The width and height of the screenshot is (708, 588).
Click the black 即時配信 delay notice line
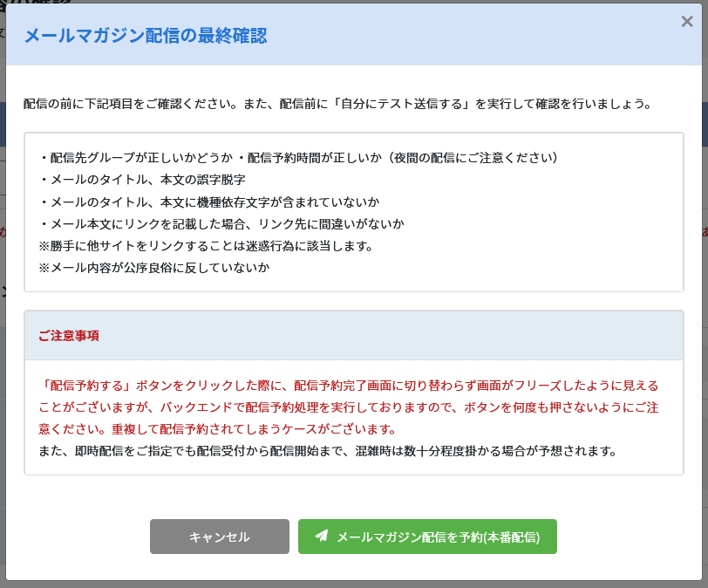click(x=328, y=451)
